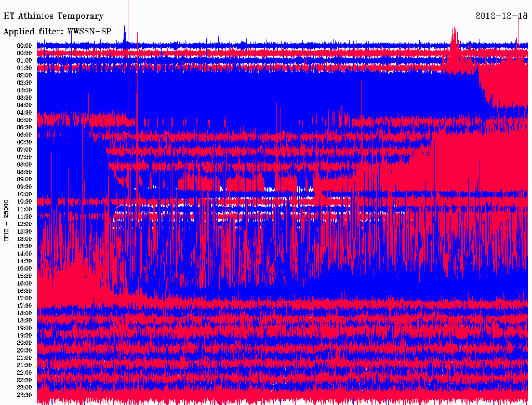Pick the 20:00 time row label

click(24, 343)
